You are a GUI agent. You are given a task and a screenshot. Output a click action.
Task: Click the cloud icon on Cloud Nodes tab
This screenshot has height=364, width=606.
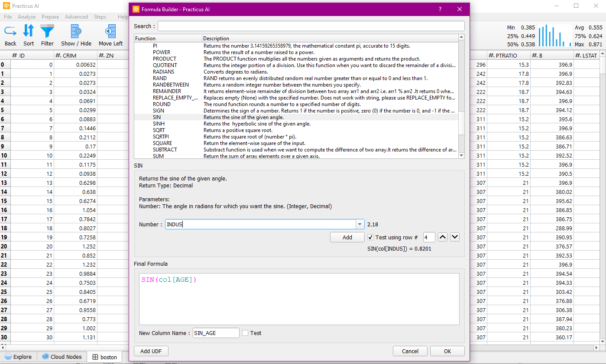(x=45, y=357)
